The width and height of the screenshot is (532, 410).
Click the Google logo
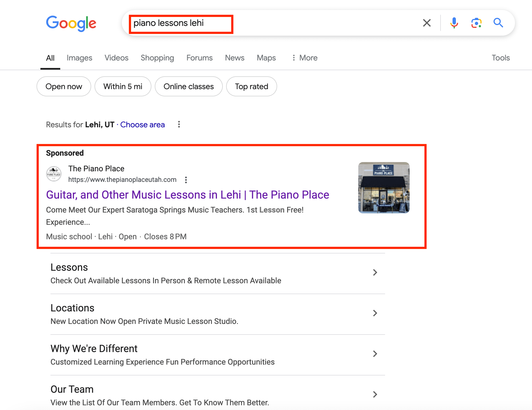[x=71, y=23]
